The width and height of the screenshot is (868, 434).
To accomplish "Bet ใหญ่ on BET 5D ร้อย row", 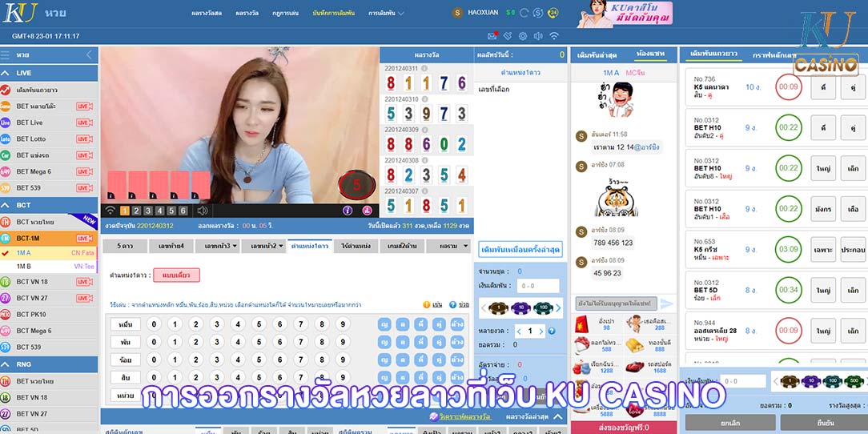I will pos(823,290).
